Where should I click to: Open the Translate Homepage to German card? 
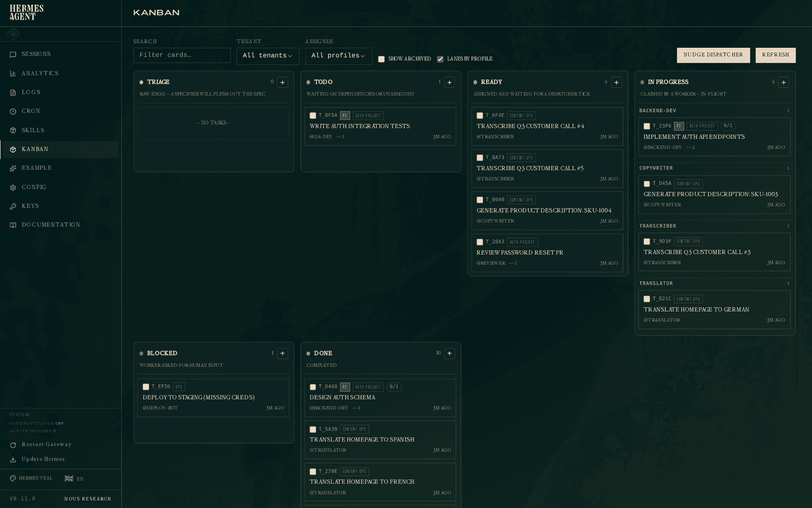point(714,310)
